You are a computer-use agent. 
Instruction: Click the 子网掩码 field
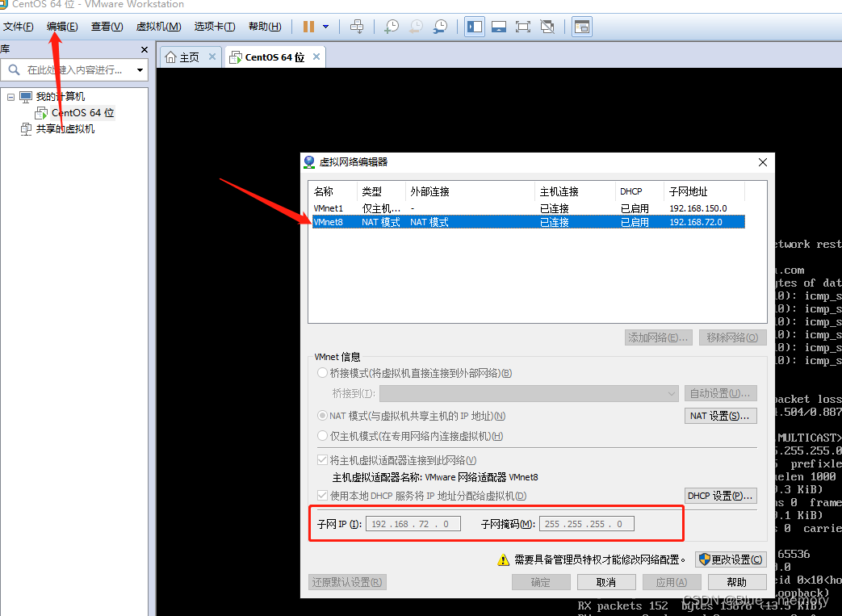[x=586, y=524]
